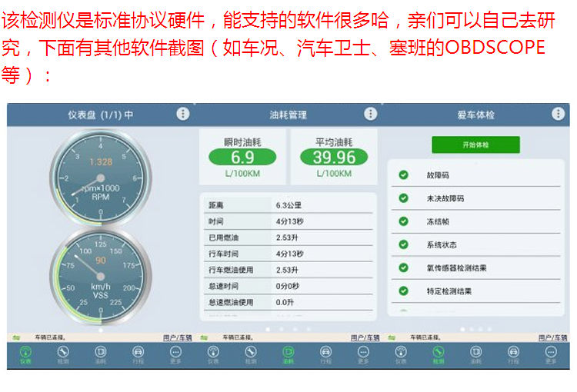Open the 未决故障码 item label

tap(445, 198)
